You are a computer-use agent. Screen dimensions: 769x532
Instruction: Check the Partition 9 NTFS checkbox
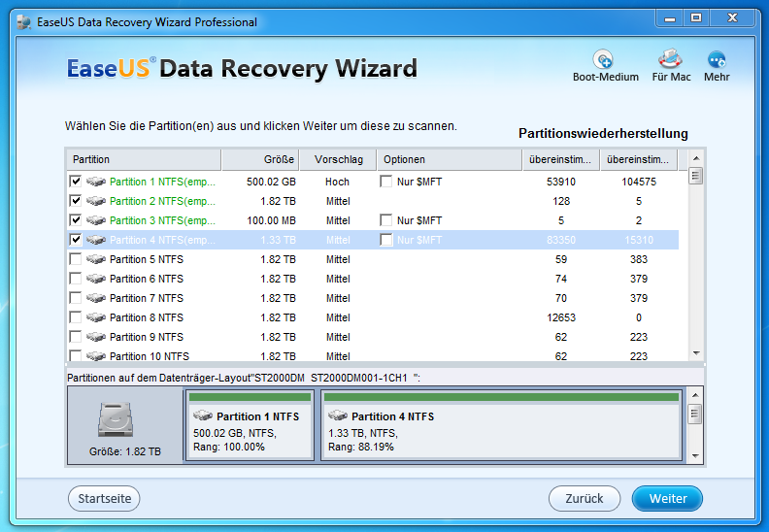click(76, 337)
